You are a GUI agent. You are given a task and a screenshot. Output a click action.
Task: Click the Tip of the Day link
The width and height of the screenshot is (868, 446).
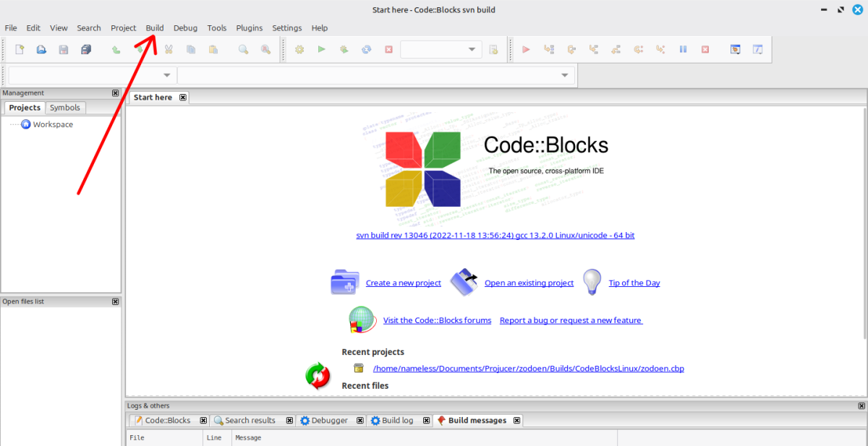point(634,283)
